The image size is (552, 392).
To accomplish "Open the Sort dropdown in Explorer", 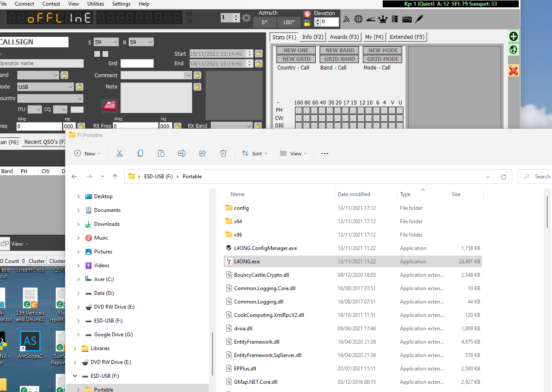I will (x=254, y=153).
